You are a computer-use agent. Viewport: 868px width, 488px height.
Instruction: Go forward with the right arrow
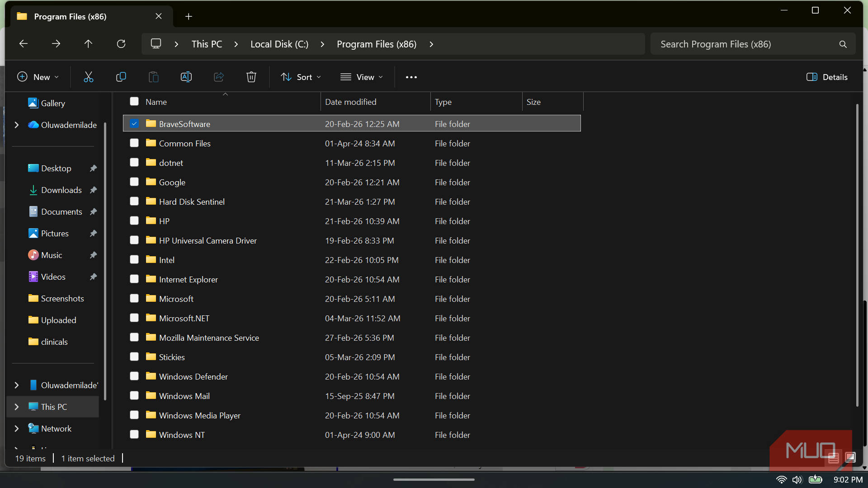click(56, 44)
